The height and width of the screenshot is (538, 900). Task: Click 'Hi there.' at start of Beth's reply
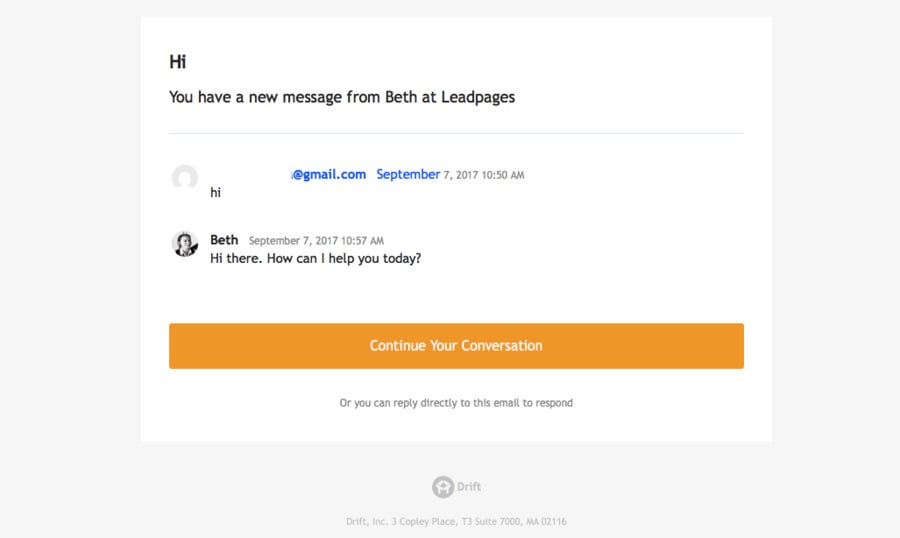236,258
